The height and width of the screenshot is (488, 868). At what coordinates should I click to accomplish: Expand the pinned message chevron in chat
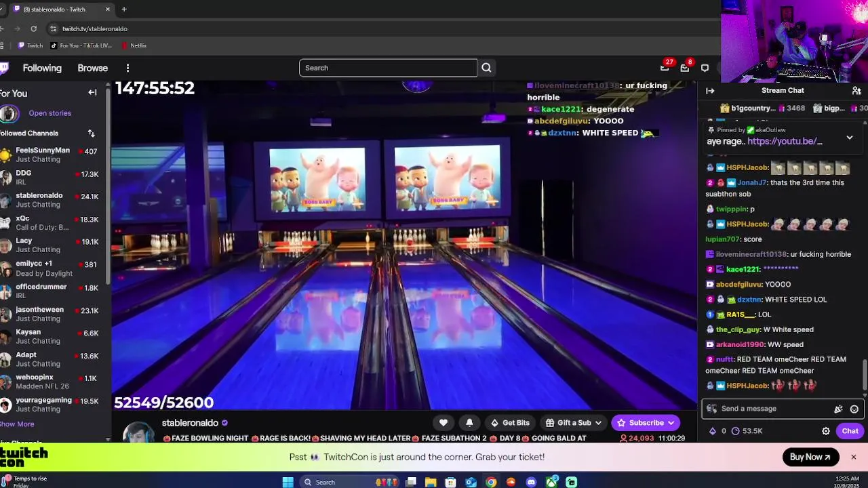850,138
